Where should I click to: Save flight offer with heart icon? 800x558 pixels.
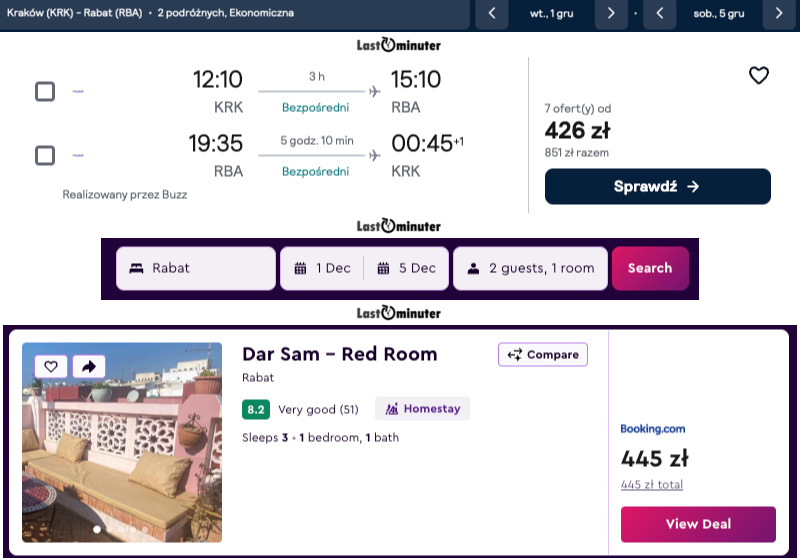(758, 75)
